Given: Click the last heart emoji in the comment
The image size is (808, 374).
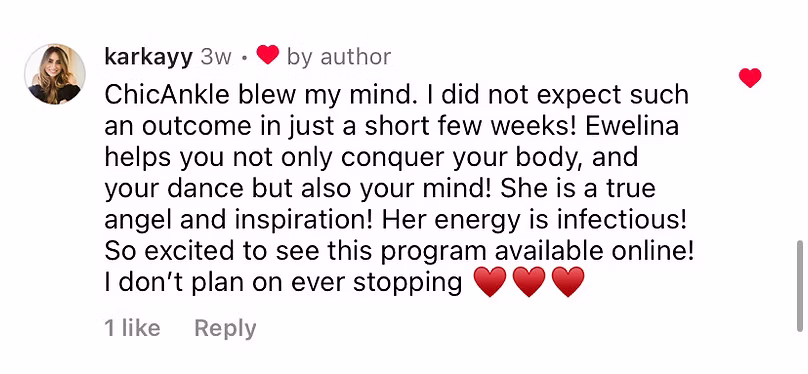Looking at the screenshot, I should point(568,282).
